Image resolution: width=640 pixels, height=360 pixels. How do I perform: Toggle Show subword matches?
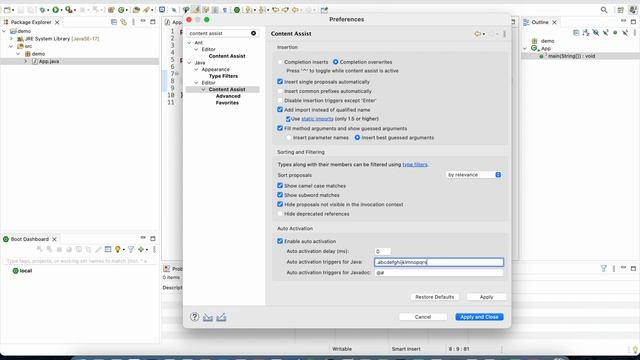[280, 195]
